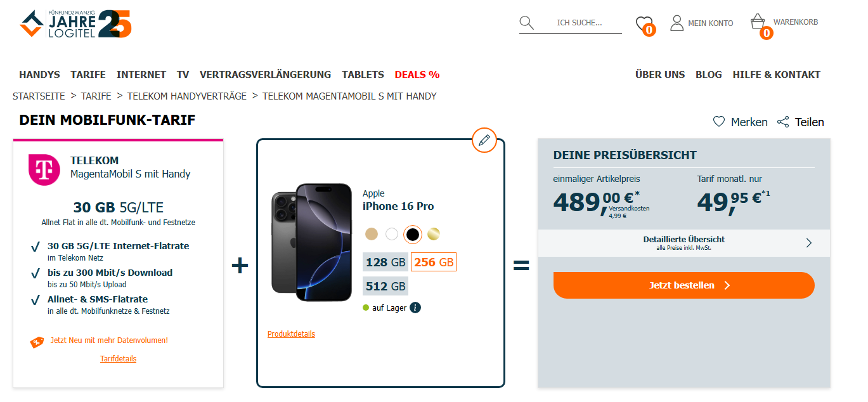Screen dimensions: 868x402
Task: Click the Logitel 25 Jahre logo
Action: point(75,23)
